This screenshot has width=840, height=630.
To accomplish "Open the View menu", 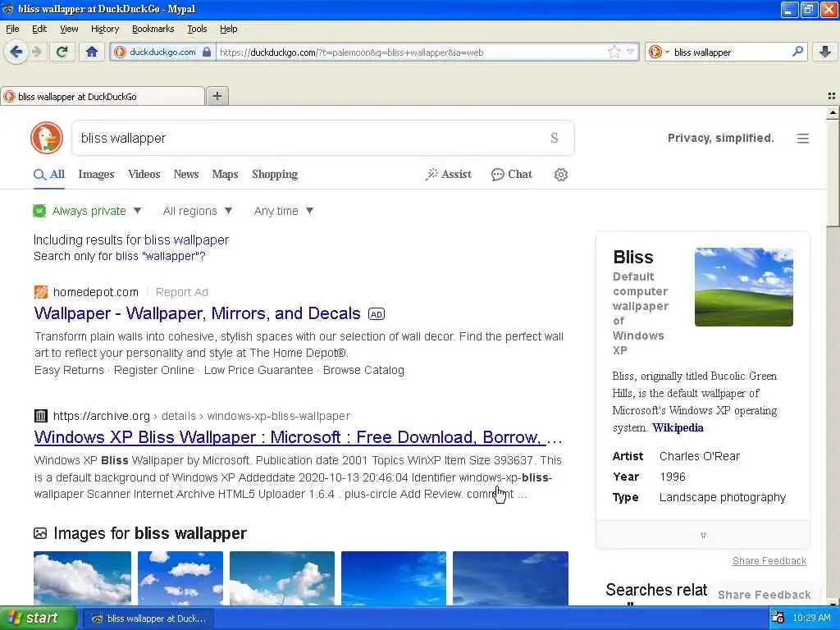I will pyautogui.click(x=69, y=29).
